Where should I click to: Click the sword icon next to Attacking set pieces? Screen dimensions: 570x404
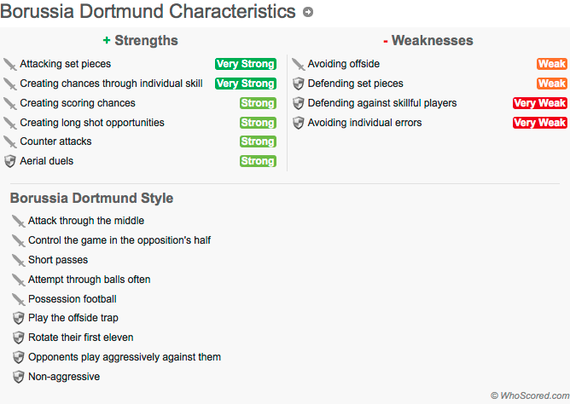(10, 64)
